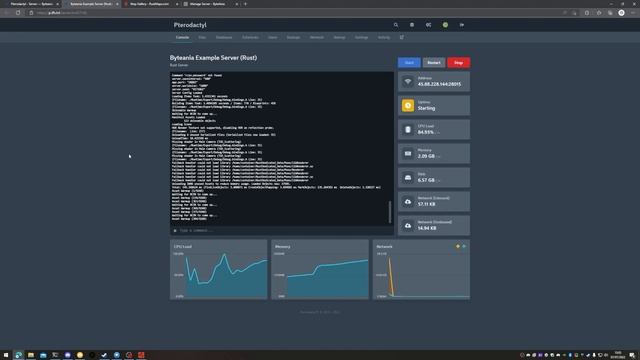Viewport: 640px width, 360px height.
Task: Click the Byteania Example Server (Rust) heading
Action: click(213, 58)
